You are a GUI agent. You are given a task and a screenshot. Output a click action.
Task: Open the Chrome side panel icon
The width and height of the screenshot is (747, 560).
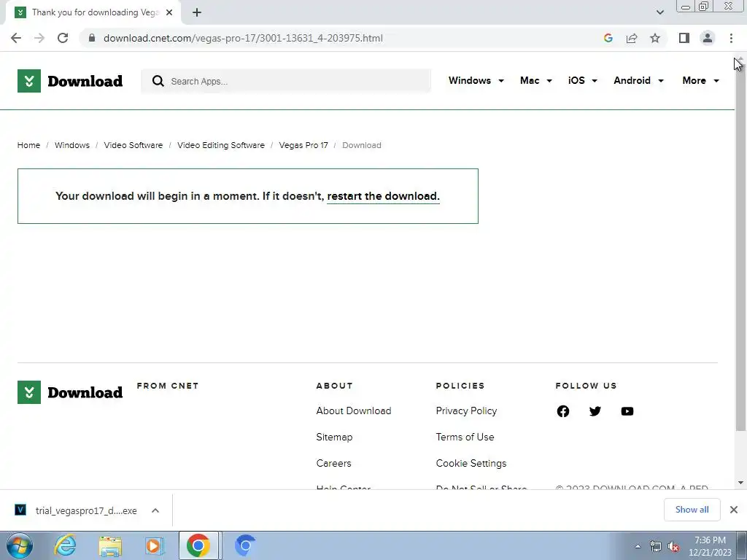pyautogui.click(x=684, y=38)
